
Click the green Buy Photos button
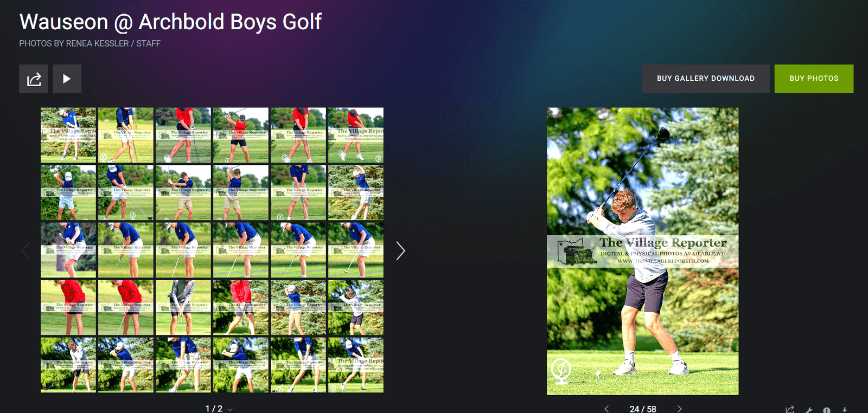[x=814, y=79]
